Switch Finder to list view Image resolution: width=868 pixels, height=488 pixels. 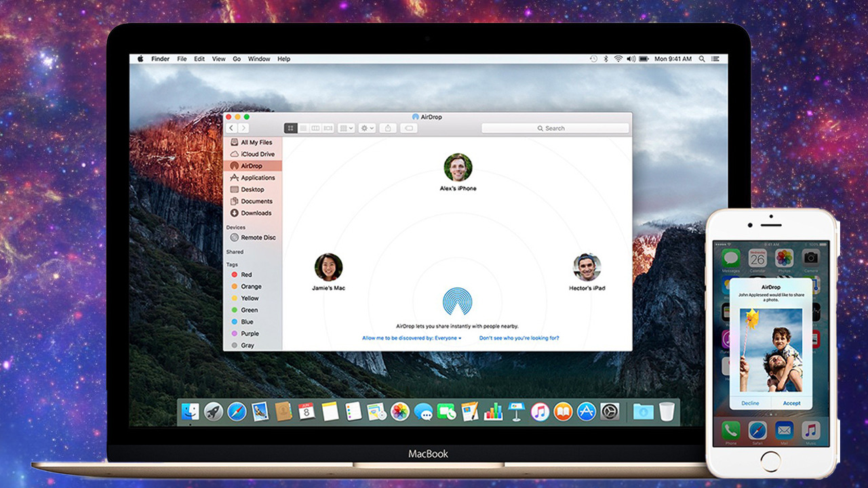coord(303,128)
